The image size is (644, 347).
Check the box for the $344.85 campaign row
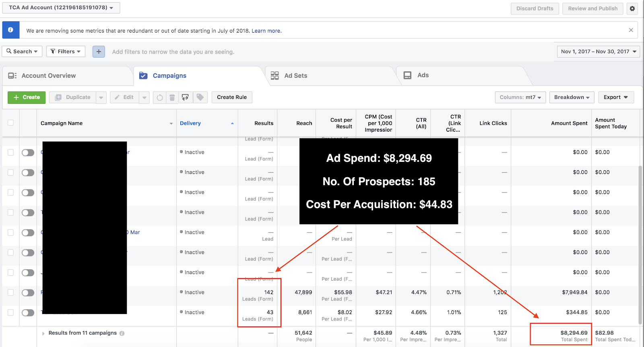[10, 313]
